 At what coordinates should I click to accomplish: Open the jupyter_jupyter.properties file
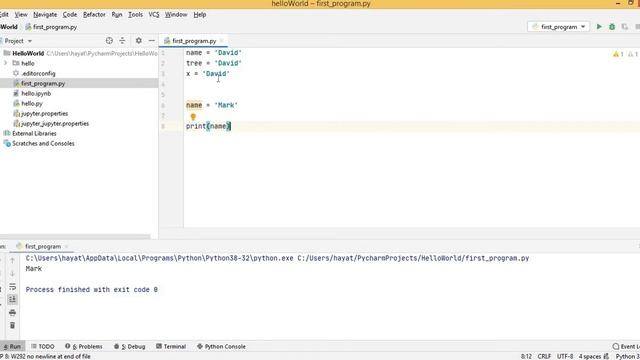pos(54,123)
